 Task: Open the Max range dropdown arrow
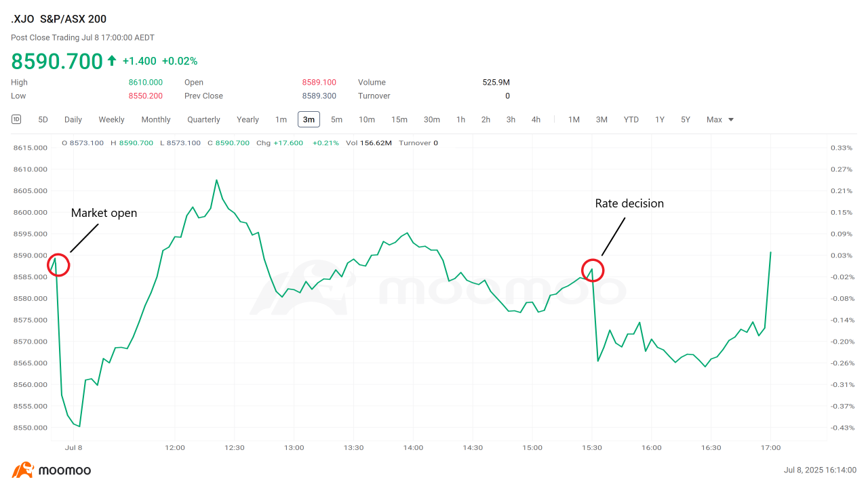click(731, 119)
